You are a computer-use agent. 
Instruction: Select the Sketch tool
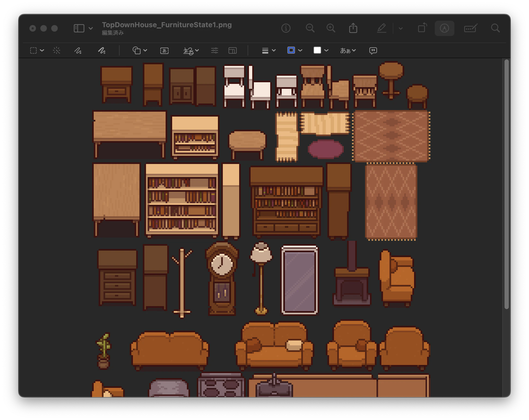tap(78, 50)
